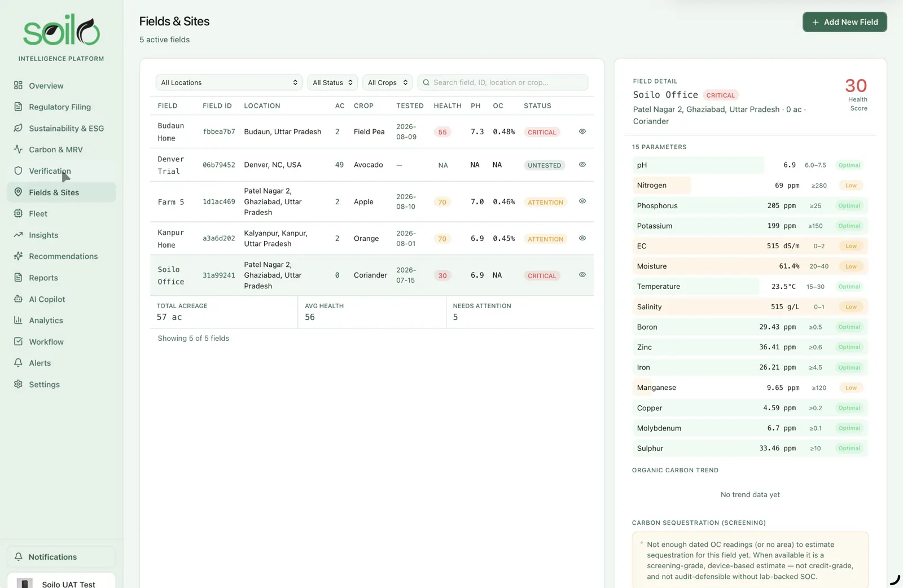
Task: Click field ID 06b79452
Action: pyautogui.click(x=219, y=165)
